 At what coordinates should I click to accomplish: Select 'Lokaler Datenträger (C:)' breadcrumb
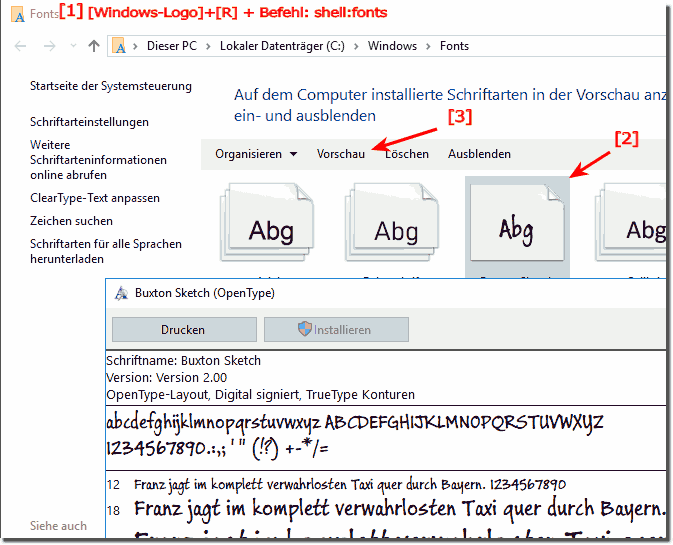coord(282,45)
